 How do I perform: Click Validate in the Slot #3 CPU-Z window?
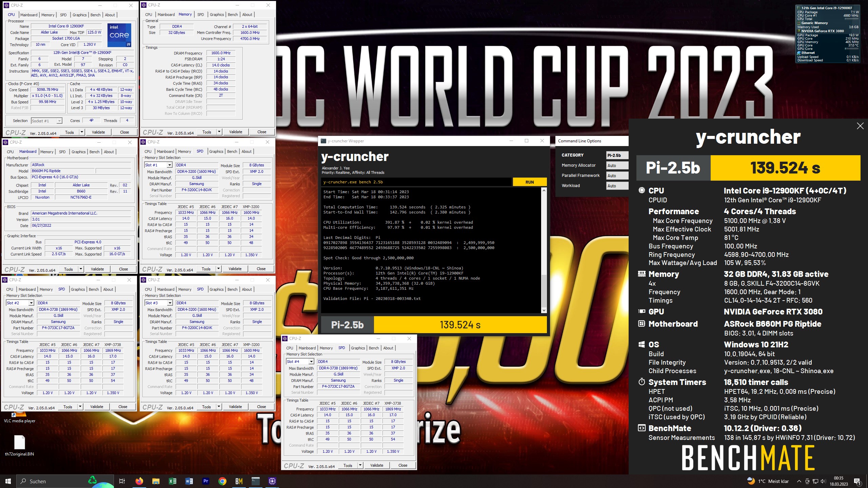click(x=235, y=407)
